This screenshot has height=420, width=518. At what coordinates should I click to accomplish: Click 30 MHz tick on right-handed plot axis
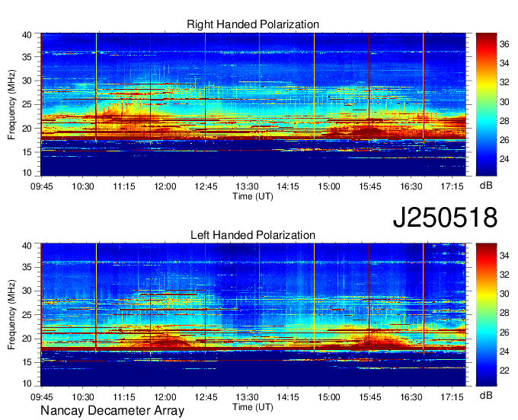point(27,81)
